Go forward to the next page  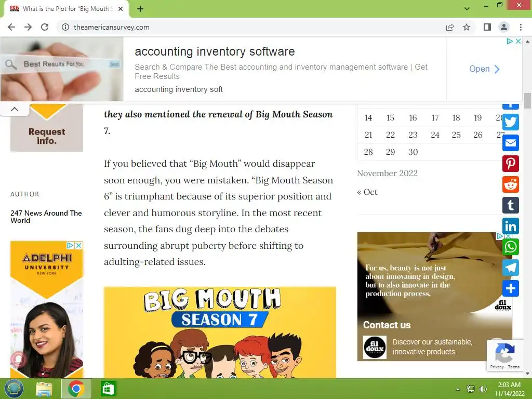(28, 27)
